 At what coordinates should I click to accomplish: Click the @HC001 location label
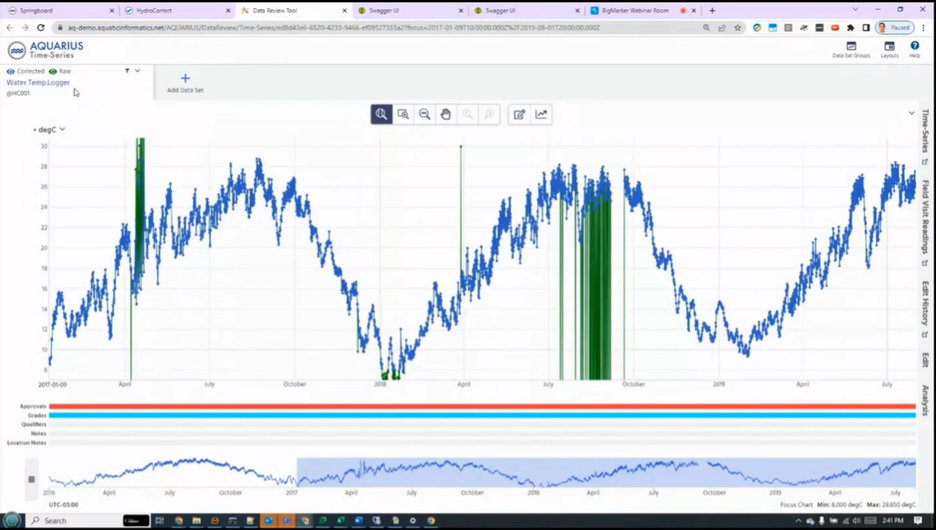[x=18, y=93]
